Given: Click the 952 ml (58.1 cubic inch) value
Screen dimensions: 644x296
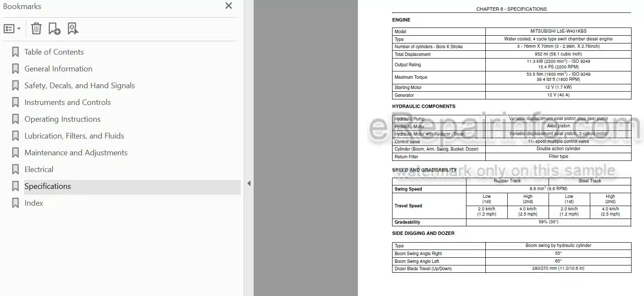Looking at the screenshot, I should click(558, 54).
